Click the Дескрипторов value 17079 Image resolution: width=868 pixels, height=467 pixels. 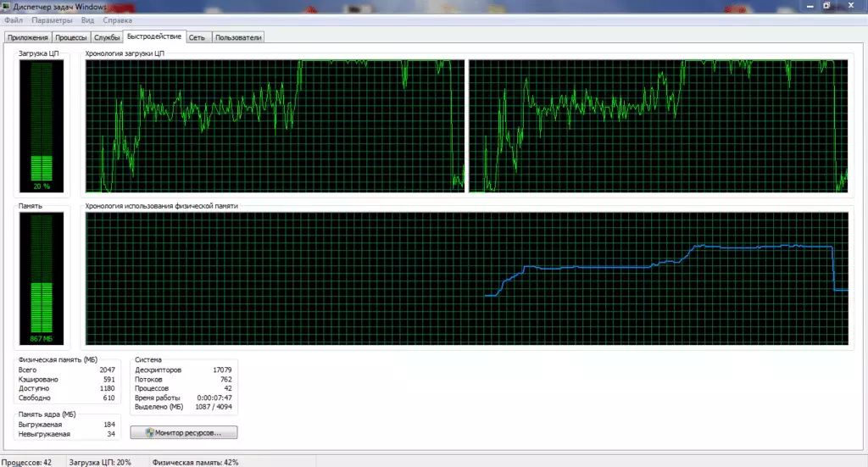(x=223, y=370)
